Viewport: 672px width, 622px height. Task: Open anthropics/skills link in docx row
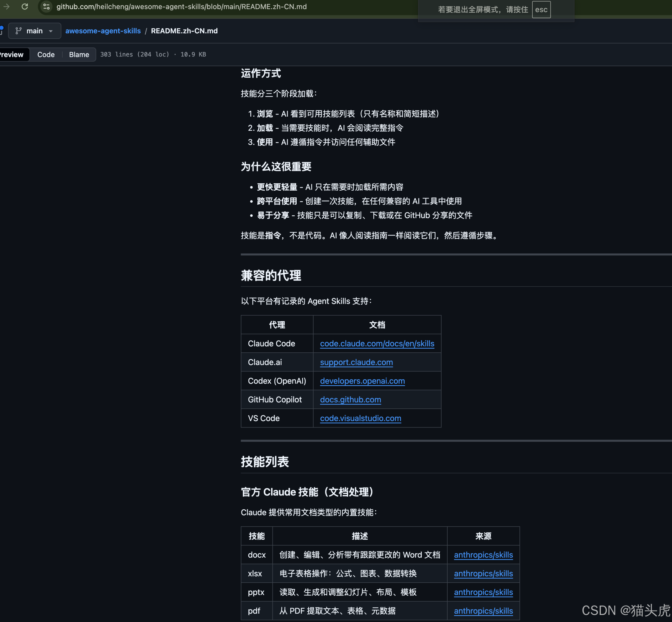[483, 555]
